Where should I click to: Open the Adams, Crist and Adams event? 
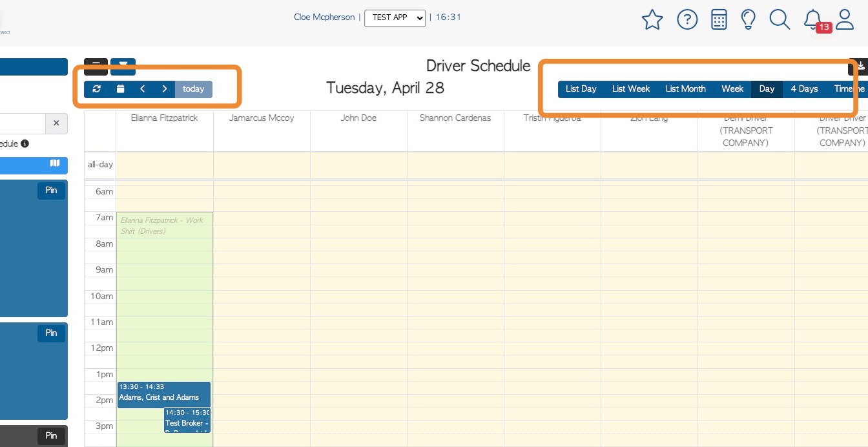click(x=163, y=394)
